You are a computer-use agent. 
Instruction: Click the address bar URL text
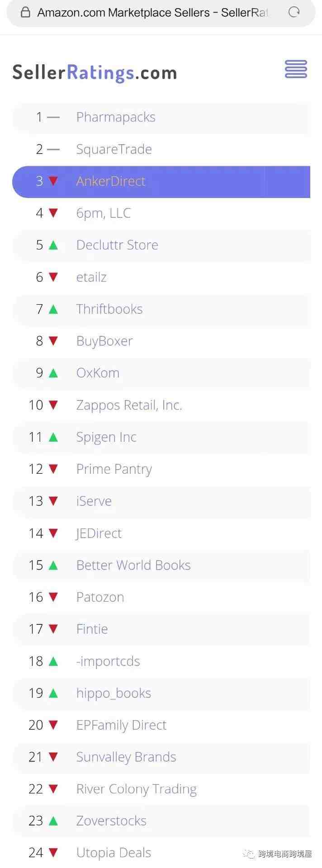[x=153, y=13]
